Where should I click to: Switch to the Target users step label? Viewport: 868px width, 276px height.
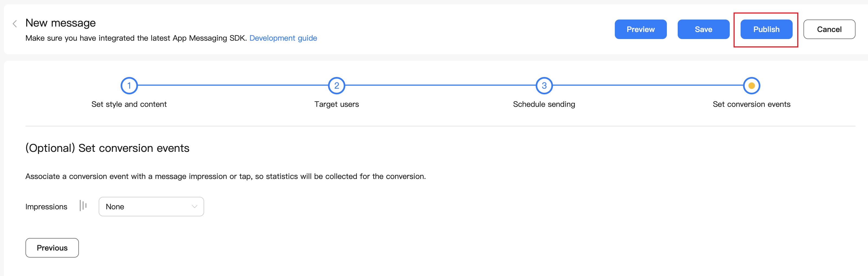[336, 104]
